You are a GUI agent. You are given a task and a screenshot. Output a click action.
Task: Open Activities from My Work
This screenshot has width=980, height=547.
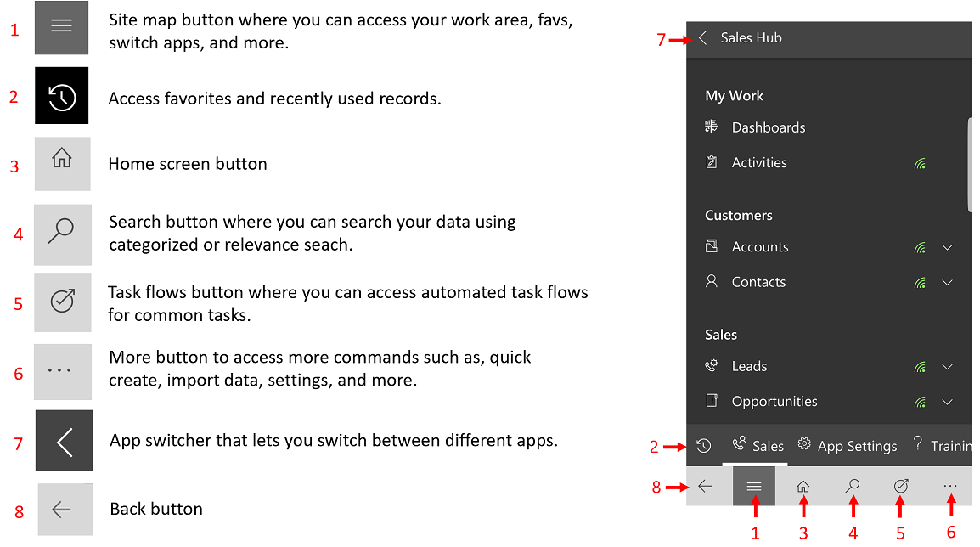pos(759,162)
